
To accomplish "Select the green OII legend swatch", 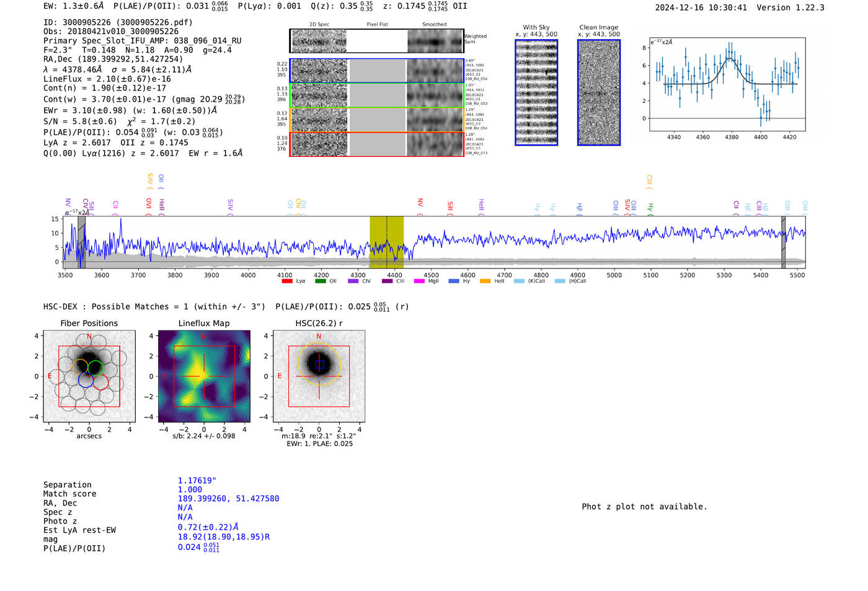I will pos(320,282).
